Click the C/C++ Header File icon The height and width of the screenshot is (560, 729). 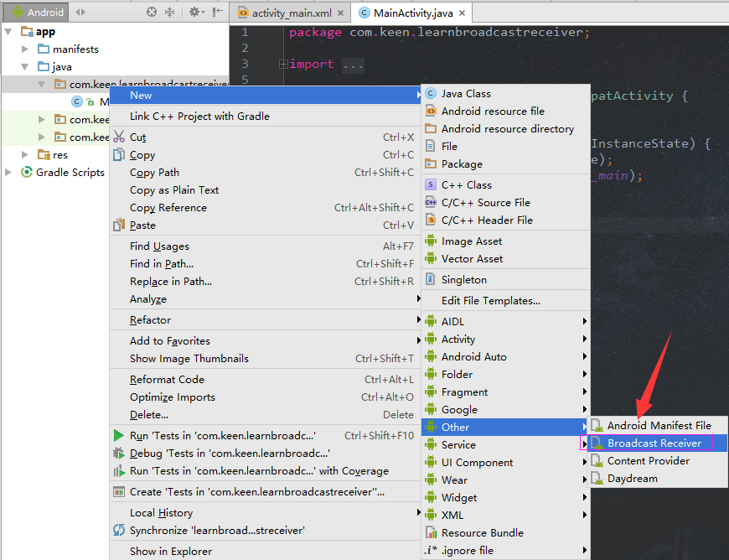[431, 220]
